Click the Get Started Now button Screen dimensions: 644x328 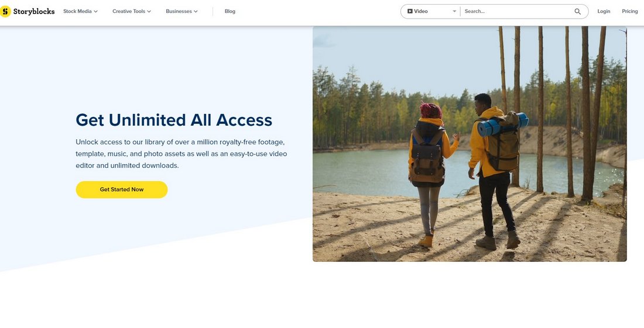point(122,189)
